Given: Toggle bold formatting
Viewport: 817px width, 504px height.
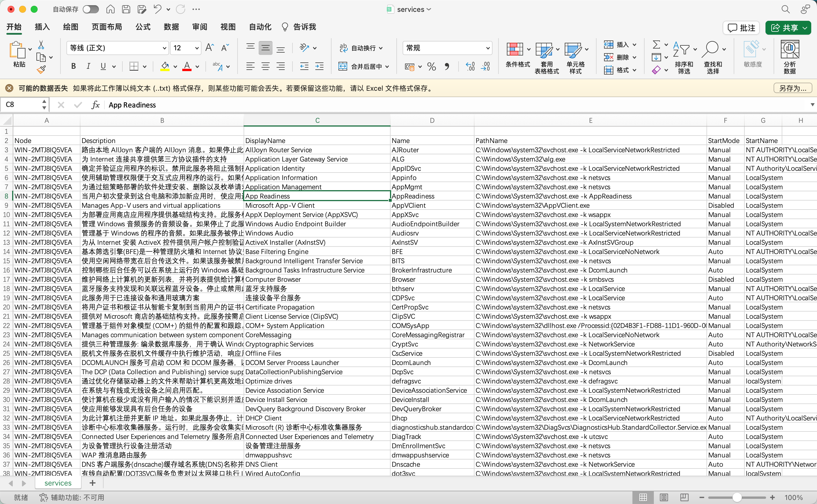Looking at the screenshot, I should [73, 66].
